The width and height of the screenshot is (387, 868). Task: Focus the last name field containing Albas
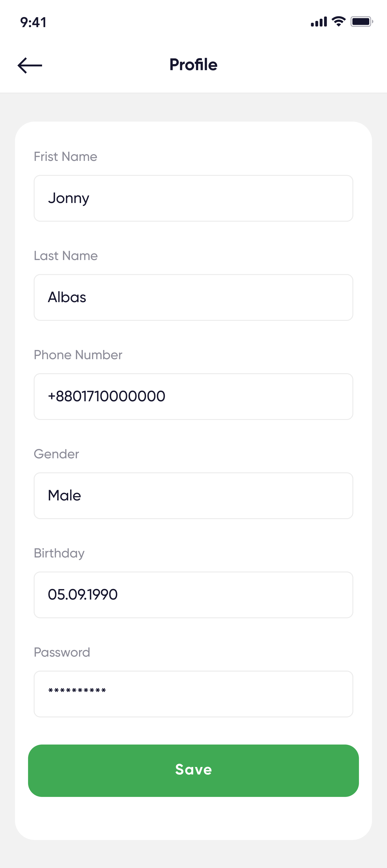point(193,297)
